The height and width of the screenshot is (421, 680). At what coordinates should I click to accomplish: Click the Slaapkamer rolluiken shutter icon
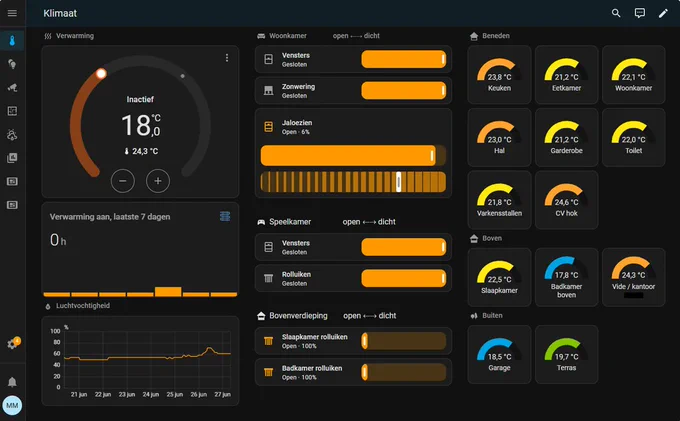click(x=269, y=341)
